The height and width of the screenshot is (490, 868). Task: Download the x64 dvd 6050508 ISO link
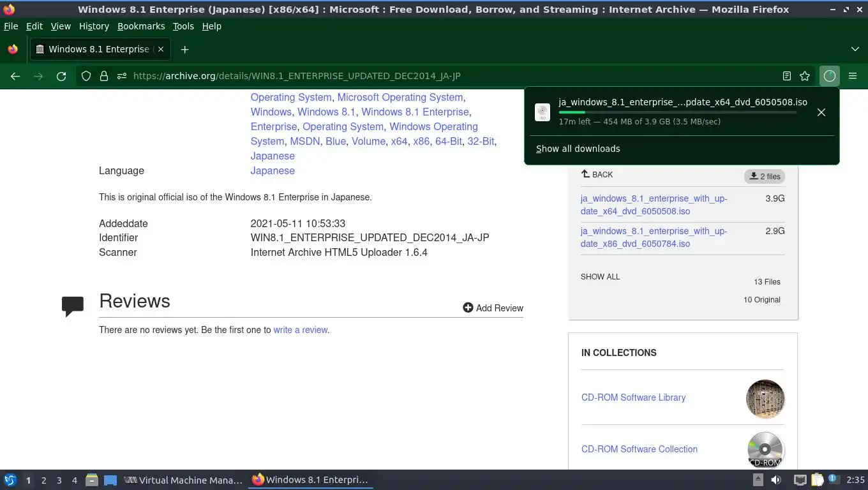tap(654, 205)
